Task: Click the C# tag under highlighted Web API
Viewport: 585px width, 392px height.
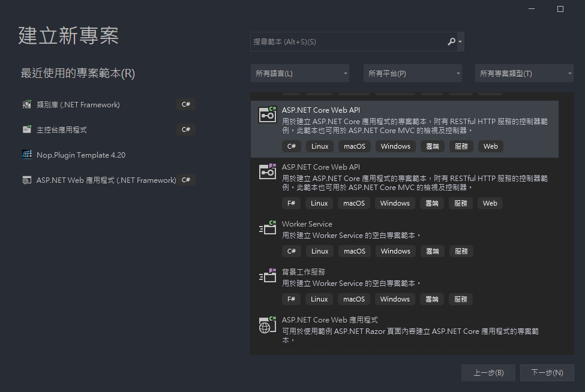Action: tap(292, 146)
